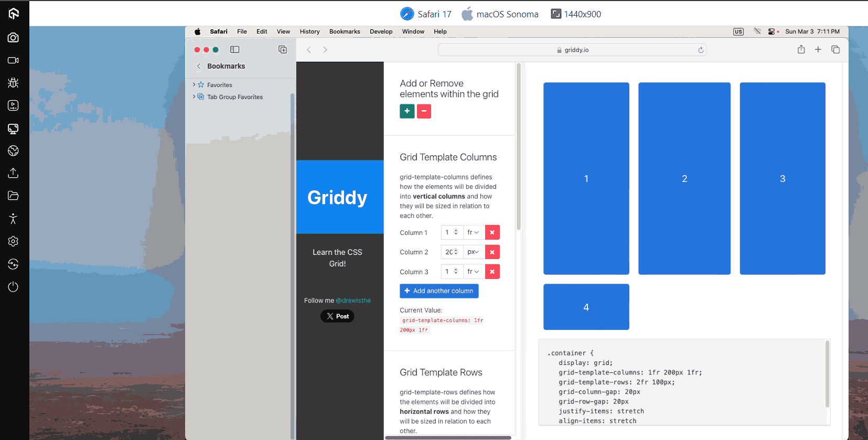Click the grid cell numbered 4
Image resolution: width=868 pixels, height=440 pixels.
pyautogui.click(x=586, y=307)
